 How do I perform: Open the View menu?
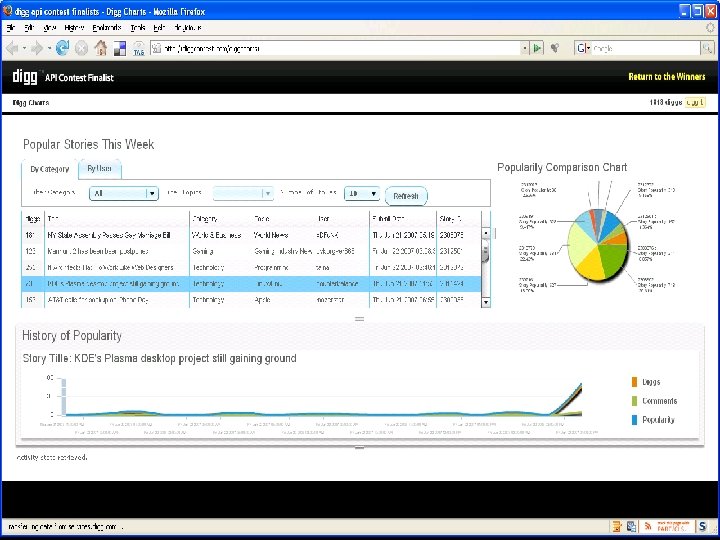pyautogui.click(x=50, y=28)
